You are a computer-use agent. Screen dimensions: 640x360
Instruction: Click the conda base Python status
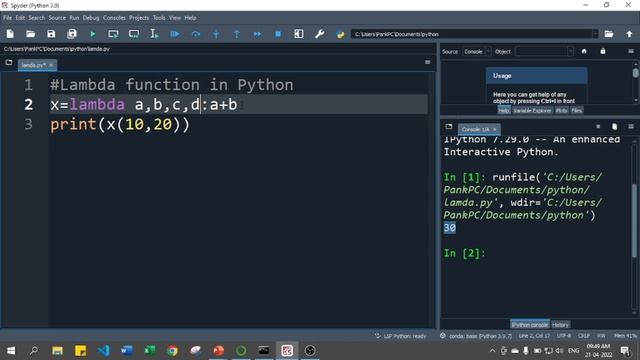476,336
